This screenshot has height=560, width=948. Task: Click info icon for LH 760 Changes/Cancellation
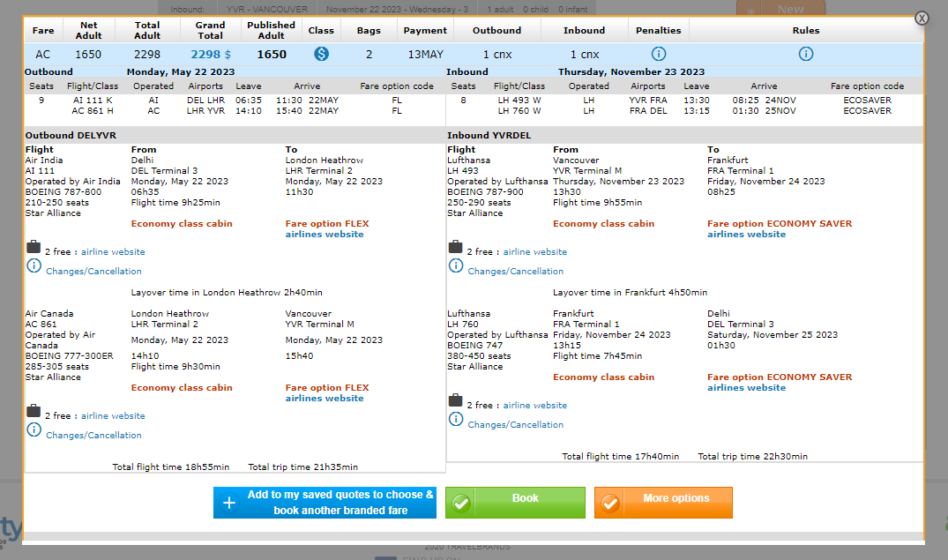coord(456,419)
